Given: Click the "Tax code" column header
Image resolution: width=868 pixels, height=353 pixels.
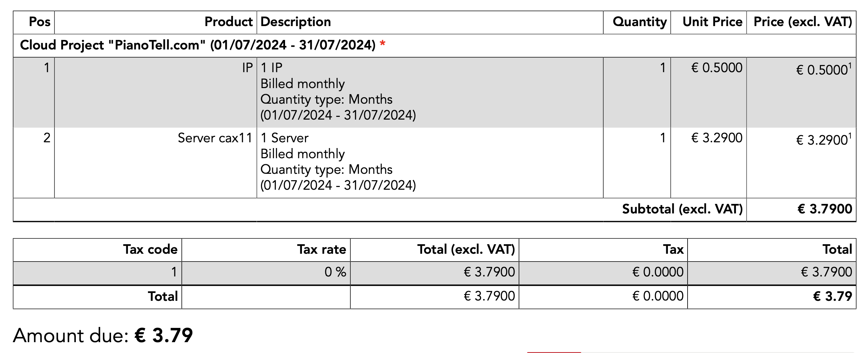Looking at the screenshot, I should coord(150,250).
